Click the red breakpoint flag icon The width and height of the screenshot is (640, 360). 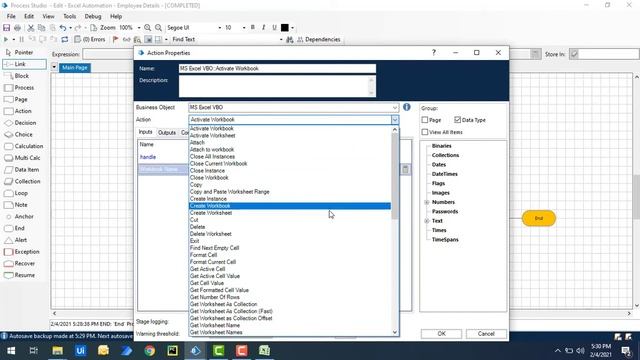tap(116, 40)
